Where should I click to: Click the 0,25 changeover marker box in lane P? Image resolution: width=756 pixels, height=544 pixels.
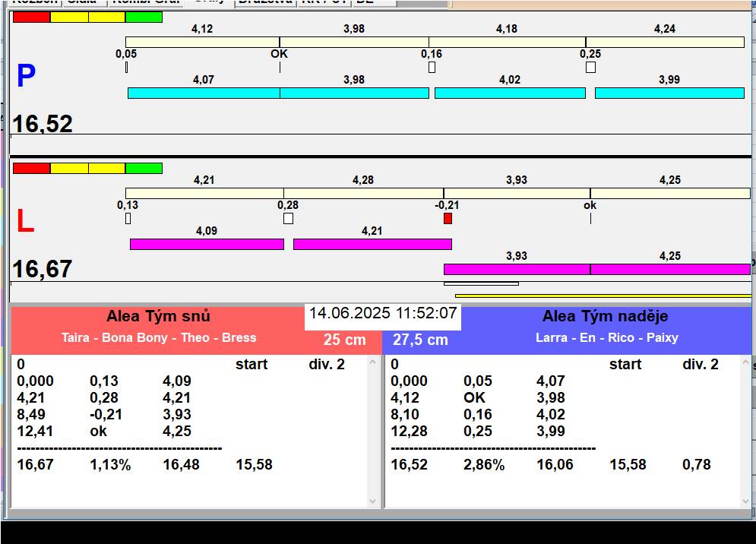590,68
